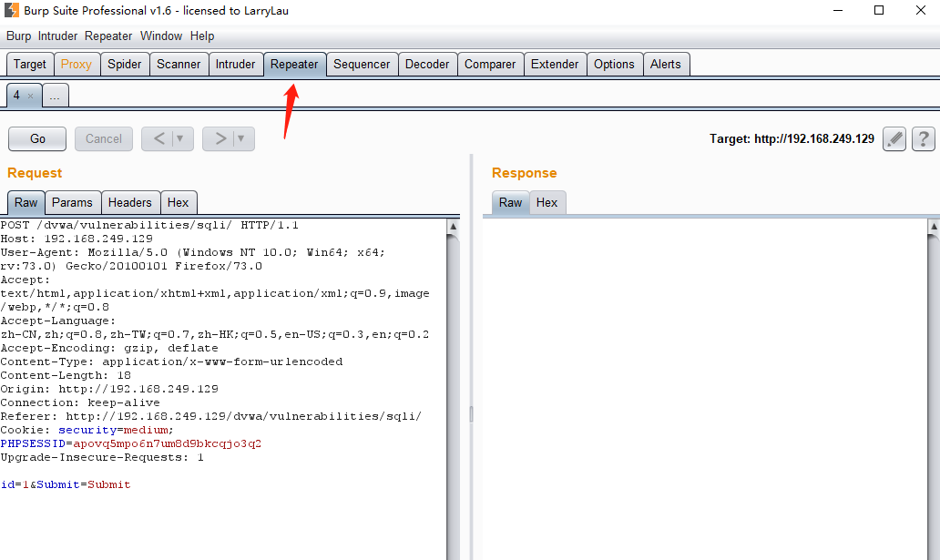
Task: Add a new repeater tab with ellipsis
Action: coord(55,96)
